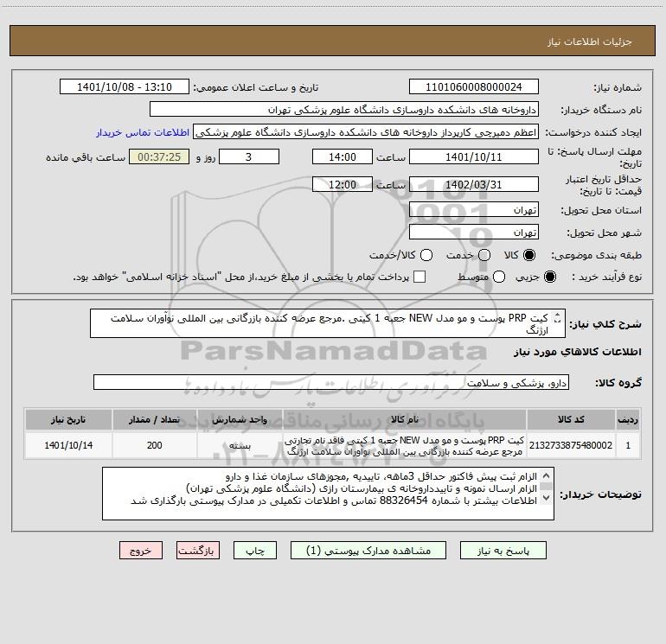Click the بازگشت back button

click(x=198, y=551)
